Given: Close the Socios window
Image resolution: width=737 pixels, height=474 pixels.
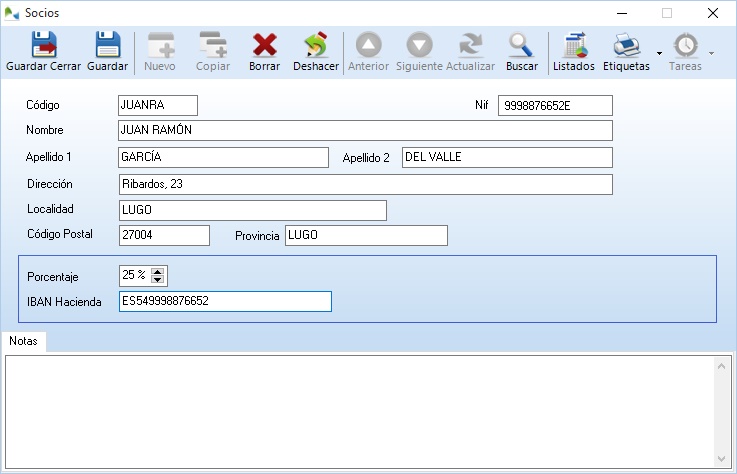Looking at the screenshot, I should click(713, 13).
